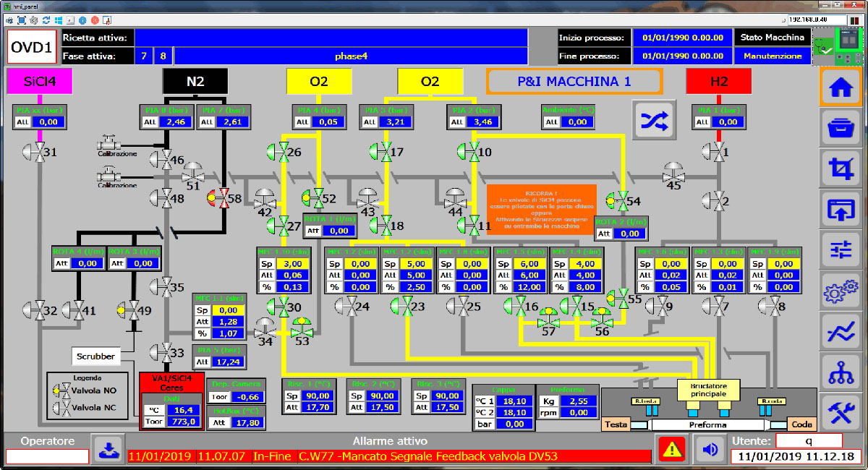Toggle valve 31 under SiCl4
The height and width of the screenshot is (470, 868).
(33, 152)
